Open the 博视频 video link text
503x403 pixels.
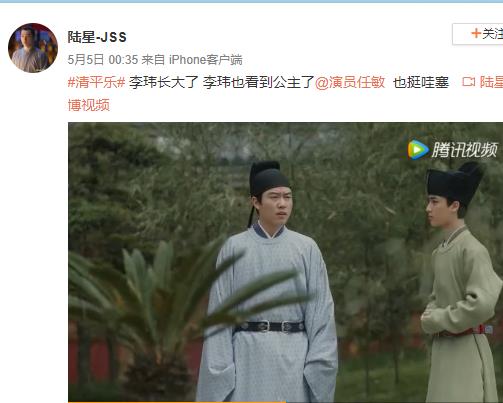[89, 105]
